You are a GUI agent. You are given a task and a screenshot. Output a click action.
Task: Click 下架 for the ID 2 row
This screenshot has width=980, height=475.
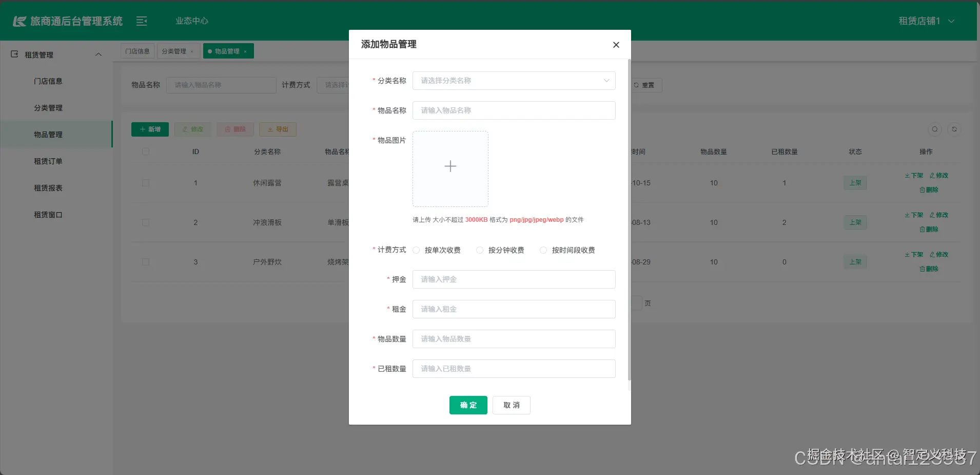pos(914,215)
